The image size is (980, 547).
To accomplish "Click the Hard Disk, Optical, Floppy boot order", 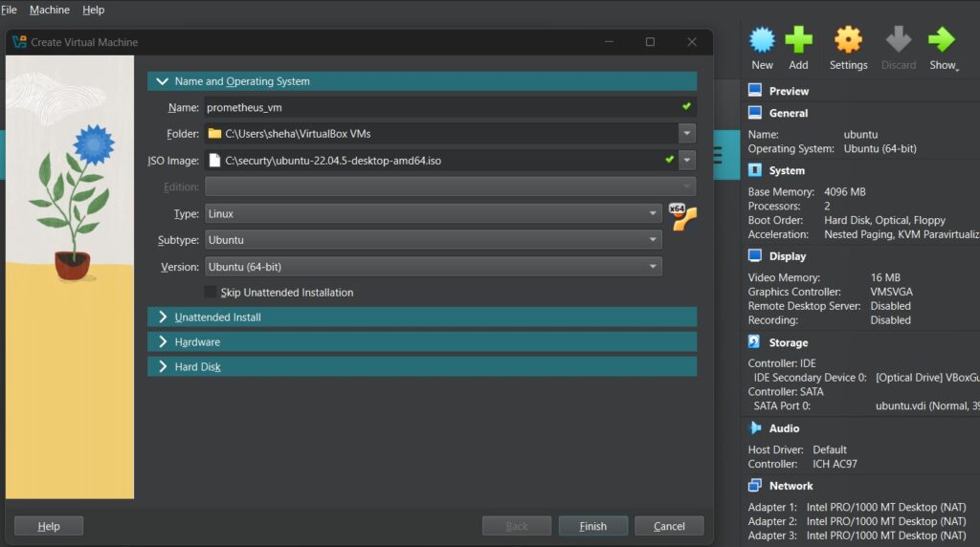I will (x=884, y=220).
